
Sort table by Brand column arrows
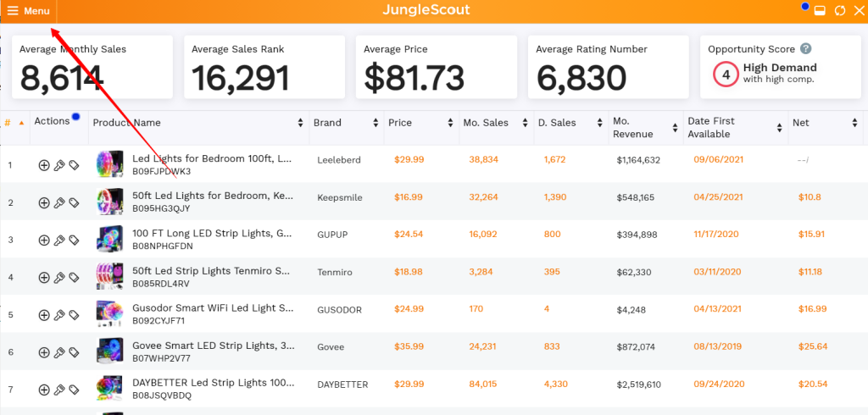[x=376, y=123]
